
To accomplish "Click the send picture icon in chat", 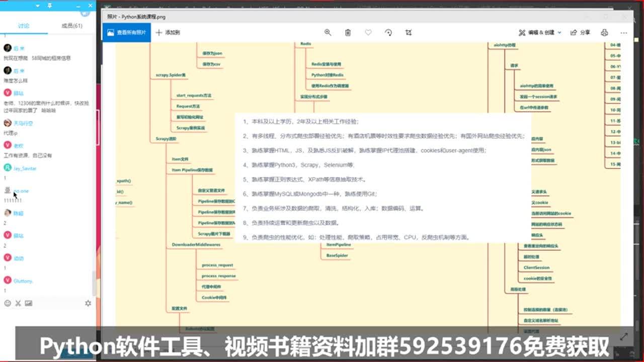I will pyautogui.click(x=29, y=303).
